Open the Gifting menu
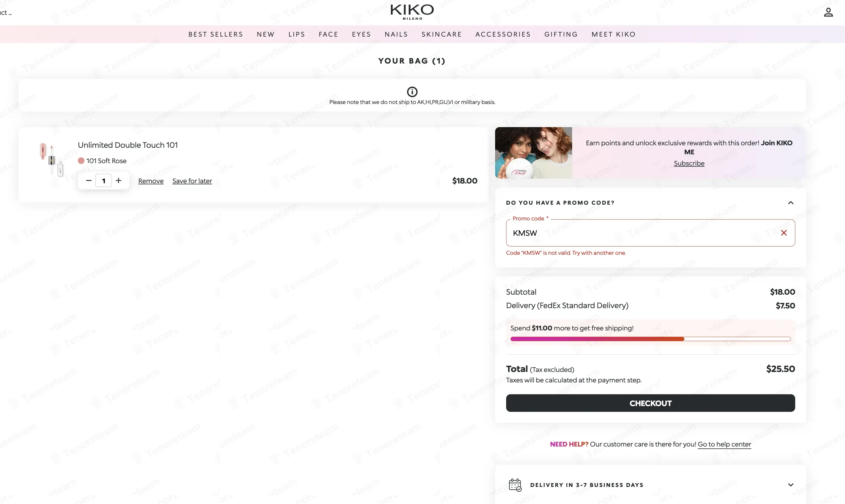The image size is (845, 504). click(561, 34)
